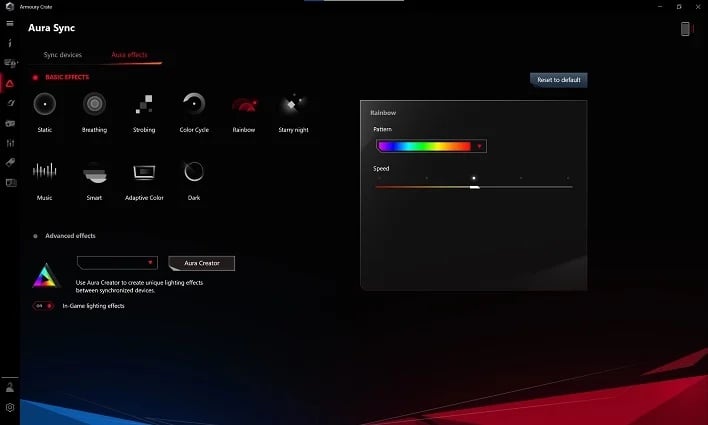Image resolution: width=708 pixels, height=425 pixels.
Task: Click the Rainbow panel heading text
Action: pyautogui.click(x=383, y=112)
